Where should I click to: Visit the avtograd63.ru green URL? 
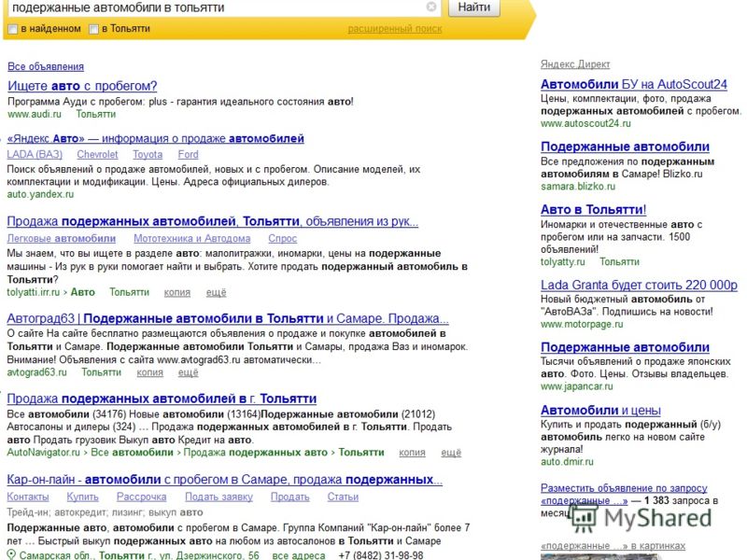(37, 372)
